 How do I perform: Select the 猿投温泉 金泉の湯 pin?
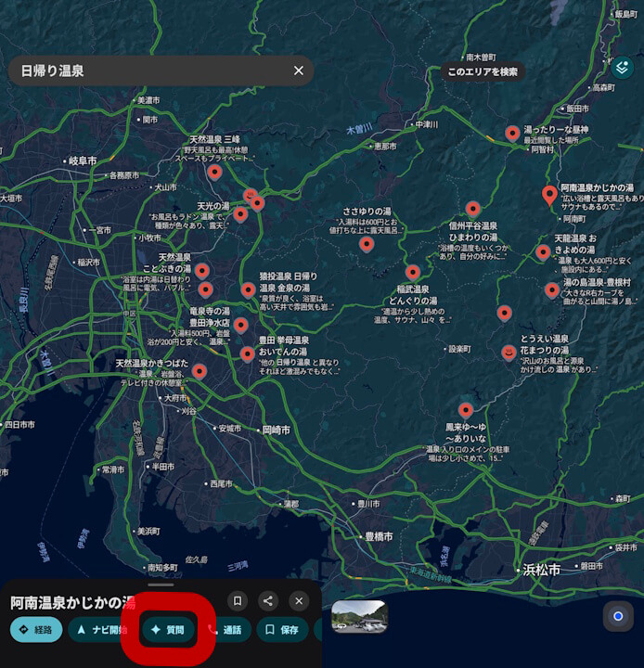248,290
